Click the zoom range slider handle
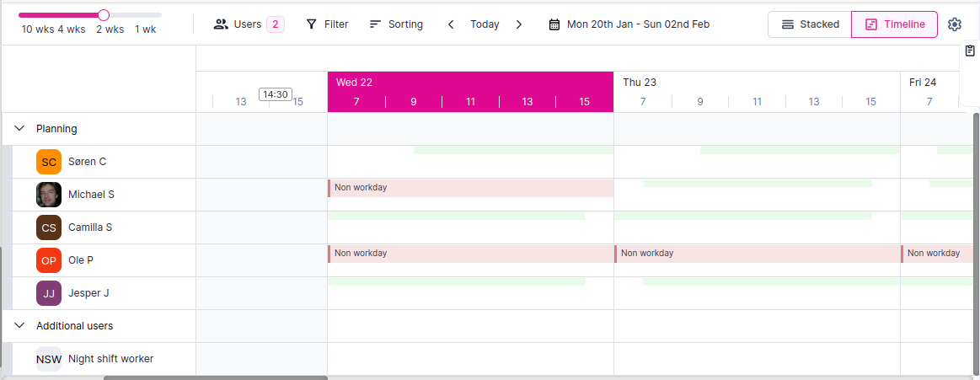This screenshot has width=980, height=380. click(104, 14)
